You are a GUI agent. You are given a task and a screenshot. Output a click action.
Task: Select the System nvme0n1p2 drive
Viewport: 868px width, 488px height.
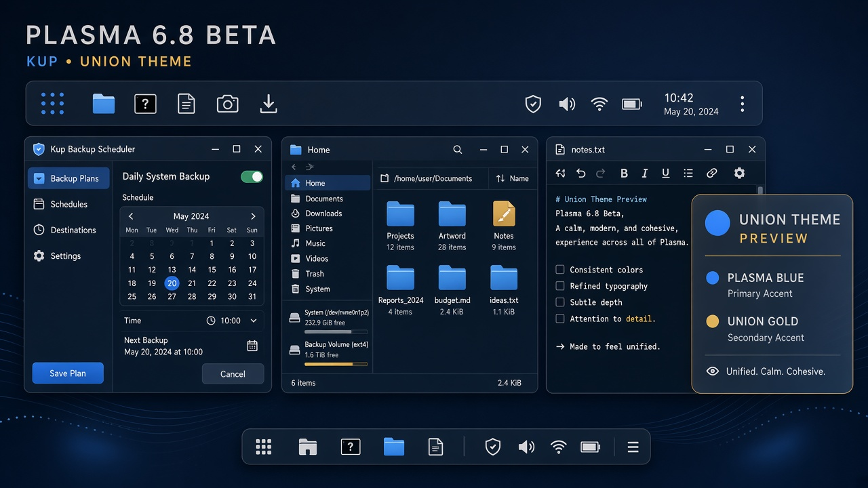(x=328, y=320)
